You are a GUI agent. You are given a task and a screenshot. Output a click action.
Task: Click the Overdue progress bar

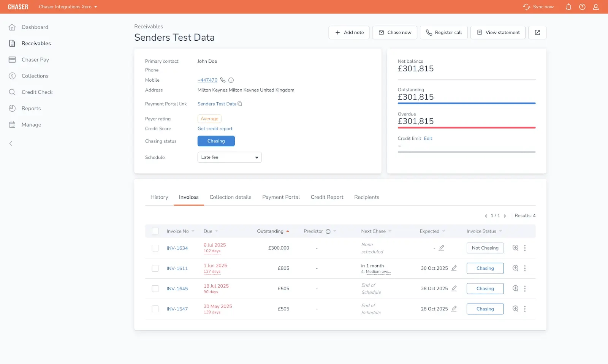466,127
